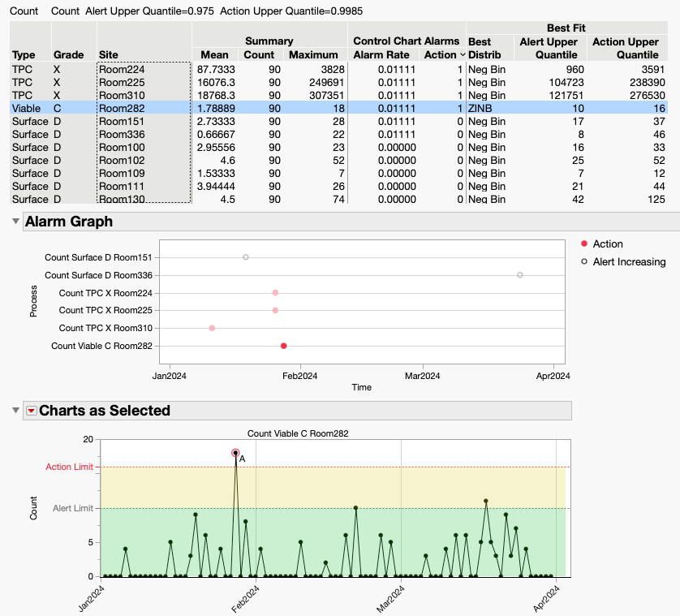Viewport: 680px width, 616px height.
Task: Click the circled peak point labeled A in the chart
Action: pos(235,453)
